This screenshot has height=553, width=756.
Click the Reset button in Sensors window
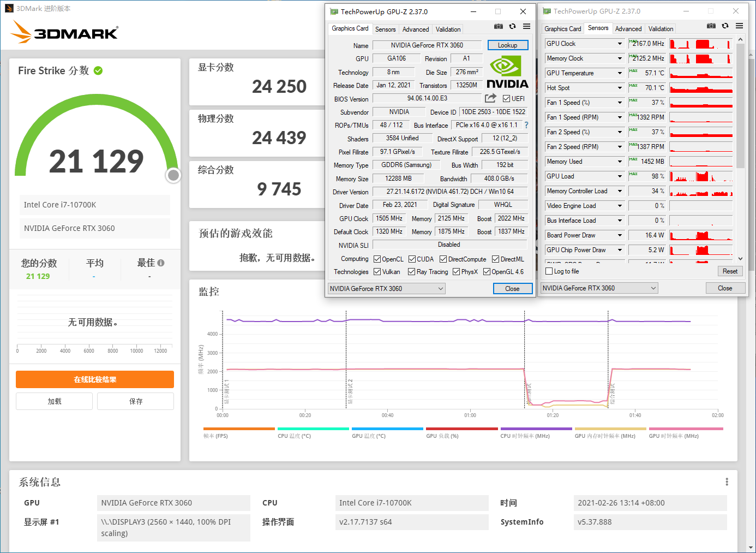(730, 271)
